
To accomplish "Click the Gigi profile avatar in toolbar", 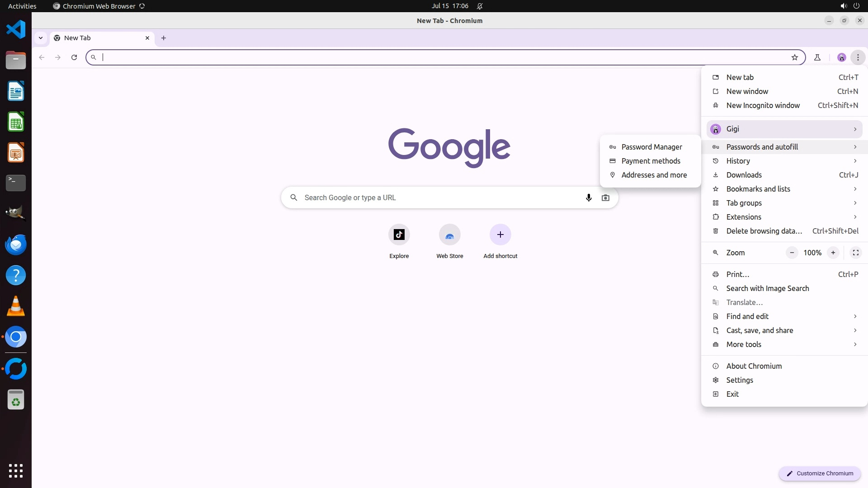I will point(841,57).
